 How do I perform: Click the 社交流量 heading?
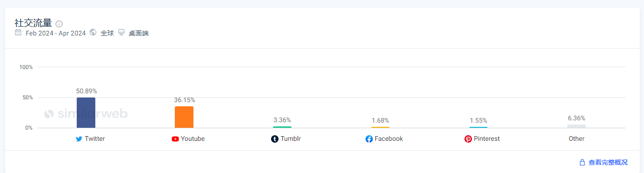click(33, 23)
